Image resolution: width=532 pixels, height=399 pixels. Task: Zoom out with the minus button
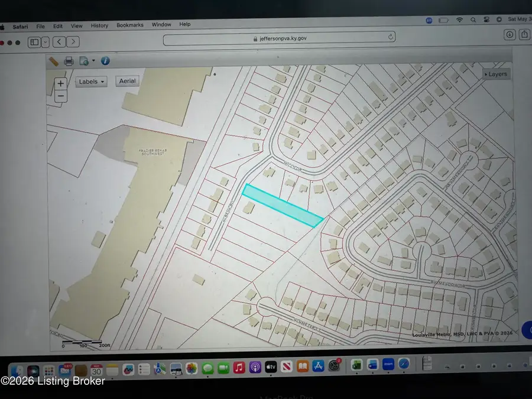[x=61, y=96]
